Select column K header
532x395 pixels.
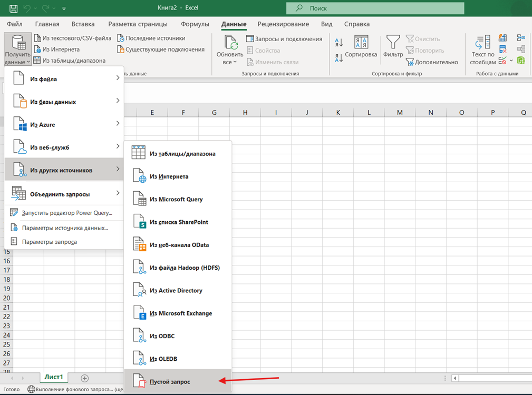(x=338, y=113)
